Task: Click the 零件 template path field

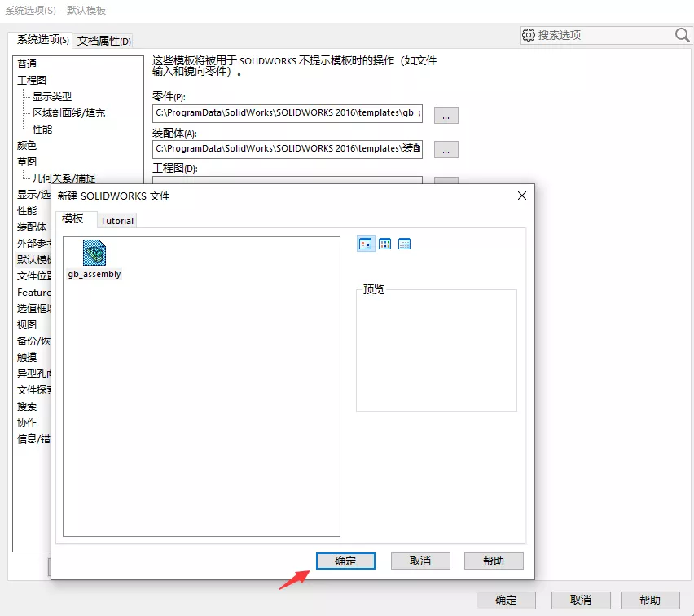Action: (x=288, y=113)
